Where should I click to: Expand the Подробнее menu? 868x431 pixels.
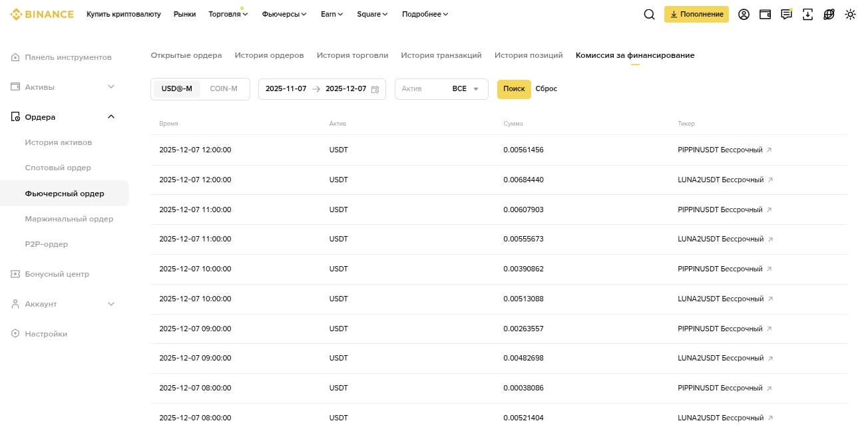point(425,14)
